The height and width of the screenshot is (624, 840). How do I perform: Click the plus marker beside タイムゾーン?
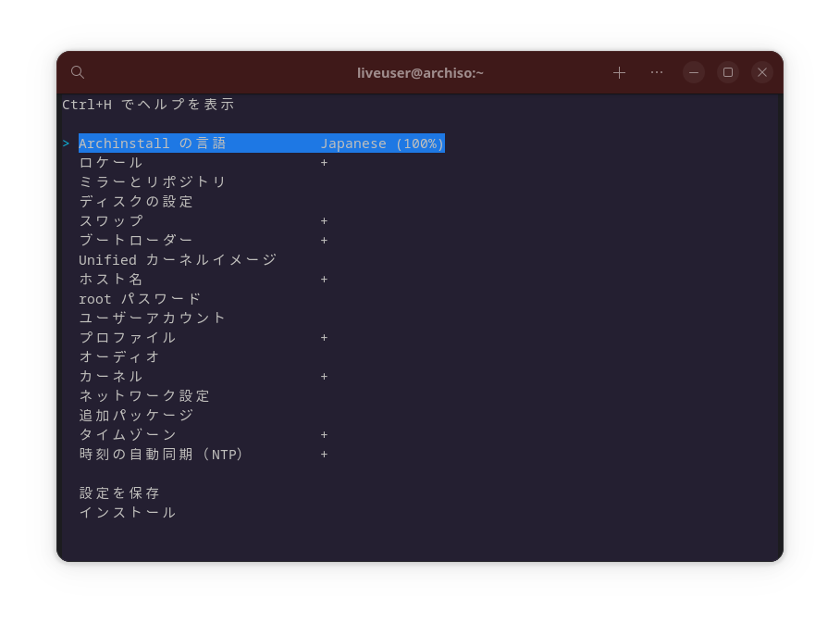(x=324, y=435)
